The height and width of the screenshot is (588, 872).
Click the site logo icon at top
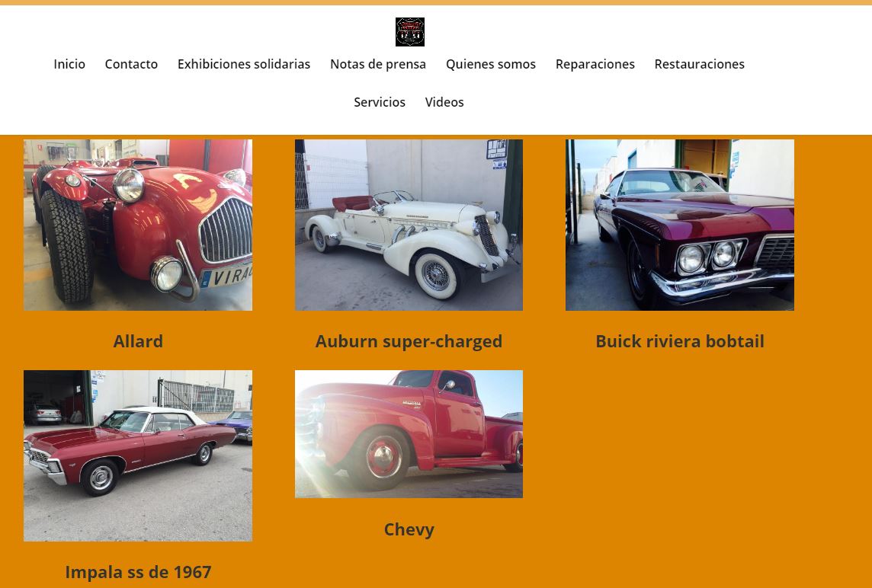[410, 32]
